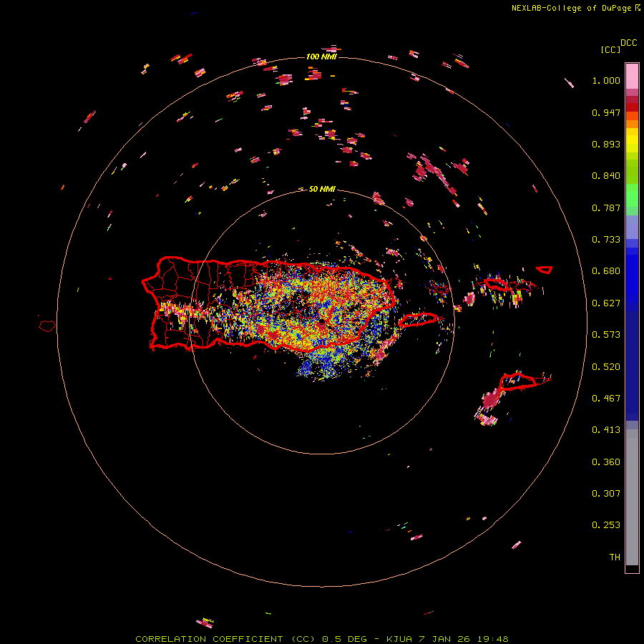Click the 0.520 scale value

(x=606, y=367)
